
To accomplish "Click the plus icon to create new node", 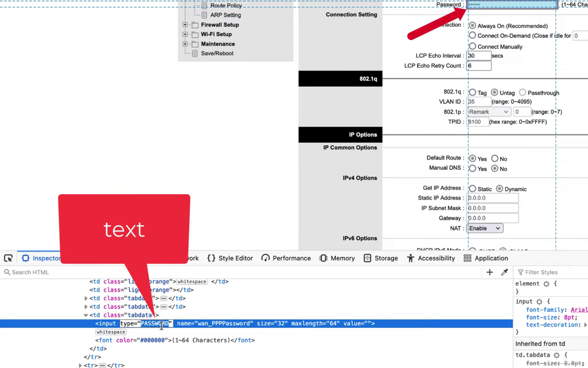I will click(489, 272).
